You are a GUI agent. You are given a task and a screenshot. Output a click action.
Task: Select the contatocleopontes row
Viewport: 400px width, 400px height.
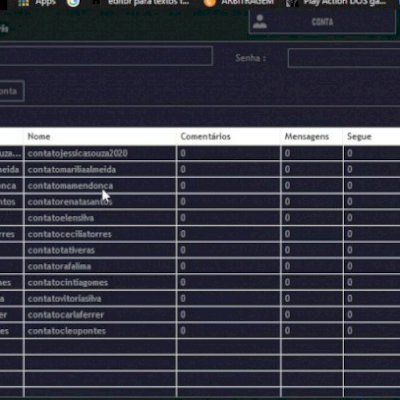pyautogui.click(x=200, y=331)
